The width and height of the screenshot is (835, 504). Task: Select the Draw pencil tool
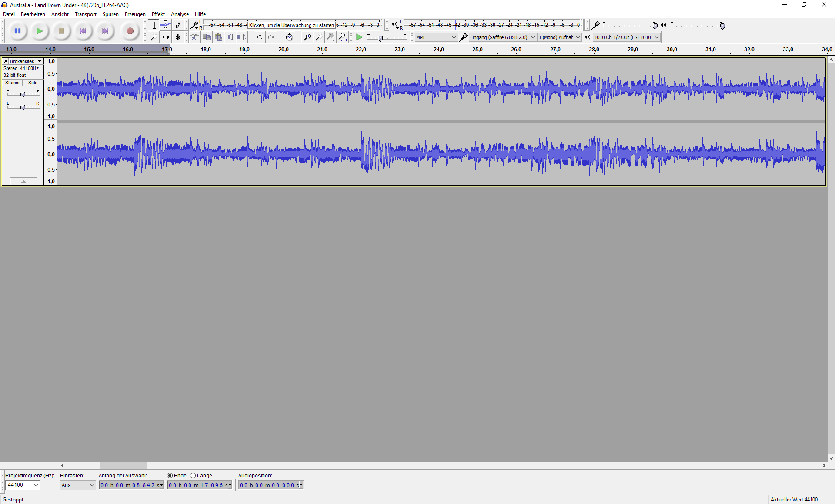(178, 25)
